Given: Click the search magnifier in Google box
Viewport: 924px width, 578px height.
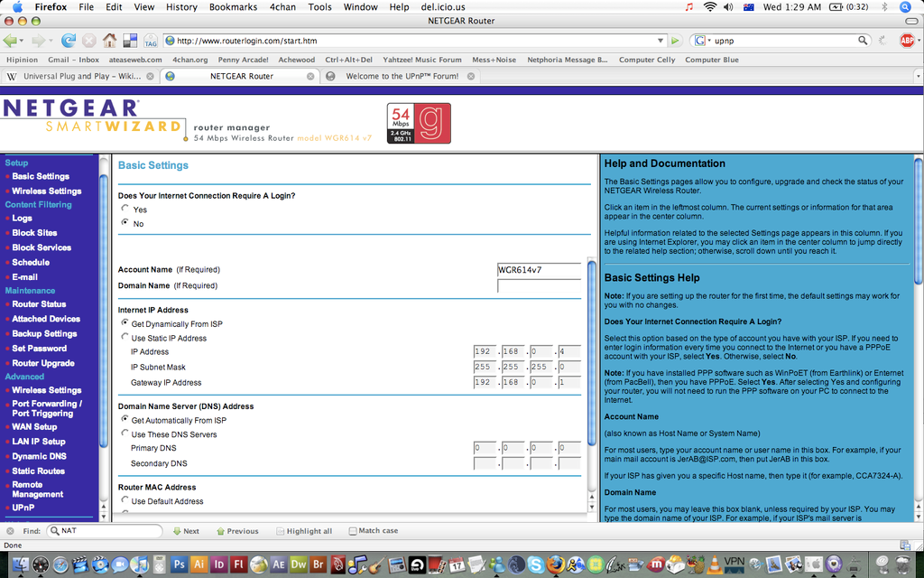Looking at the screenshot, I should pyautogui.click(x=863, y=41).
